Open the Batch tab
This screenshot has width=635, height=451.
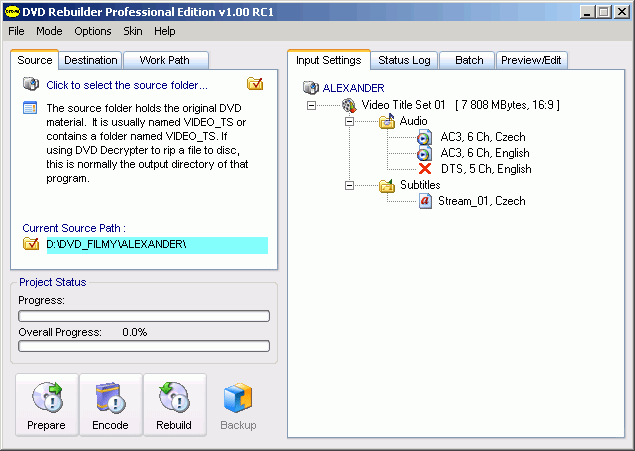coord(469,60)
